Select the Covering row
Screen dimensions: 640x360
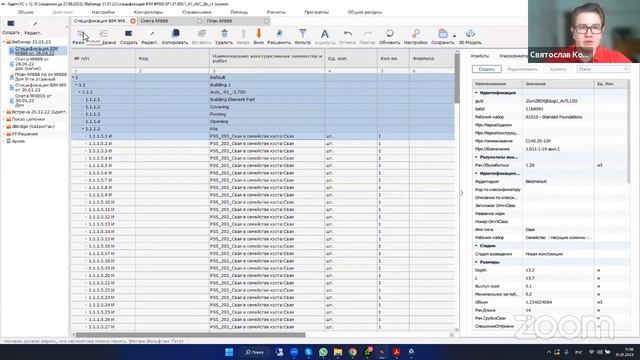263,107
